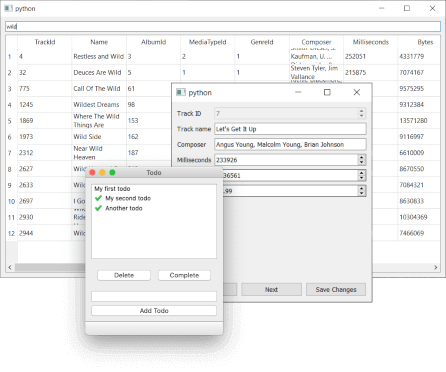This screenshot has width=446, height=372.
Task: Select 'My second todo' item text
Action: pyautogui.click(x=128, y=198)
